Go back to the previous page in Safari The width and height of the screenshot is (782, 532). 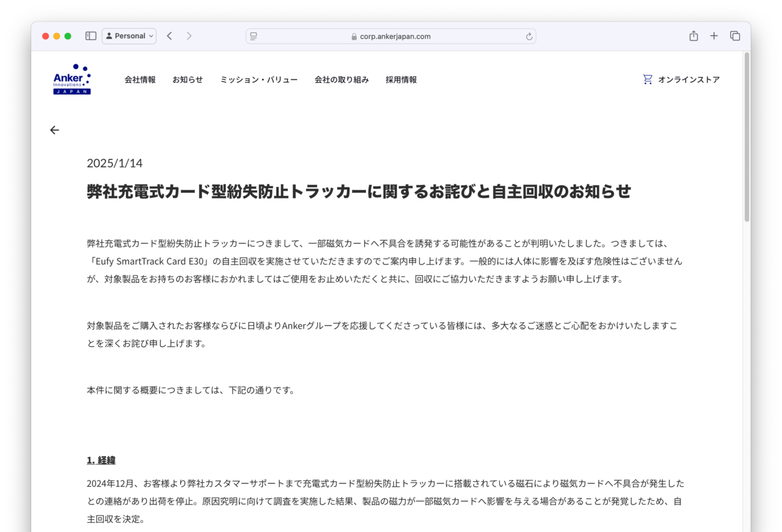click(169, 36)
